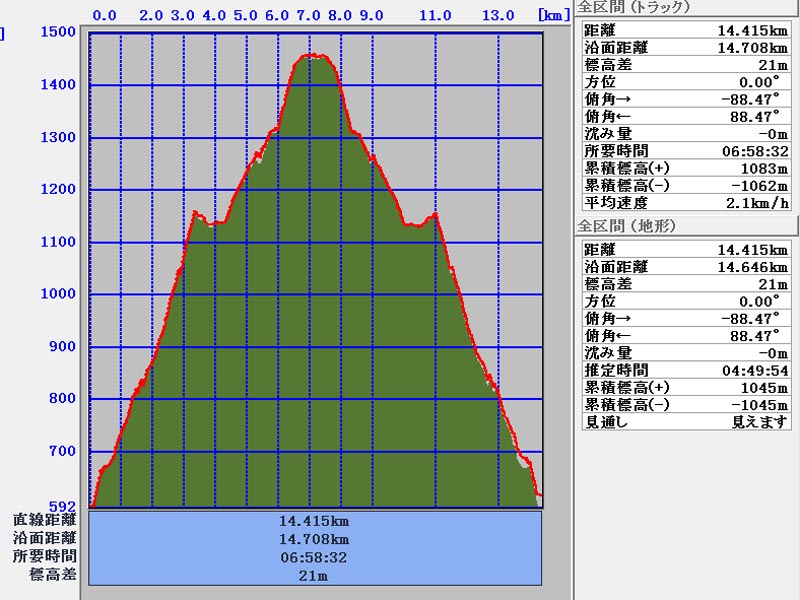This screenshot has height=600, width=800.
Task: Click the 0.0 km distance axis label
Action: tap(104, 16)
